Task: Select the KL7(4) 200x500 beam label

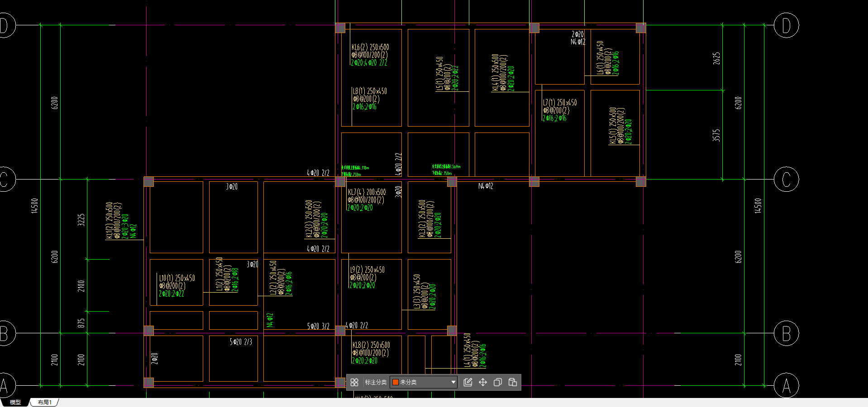Action: [x=367, y=192]
